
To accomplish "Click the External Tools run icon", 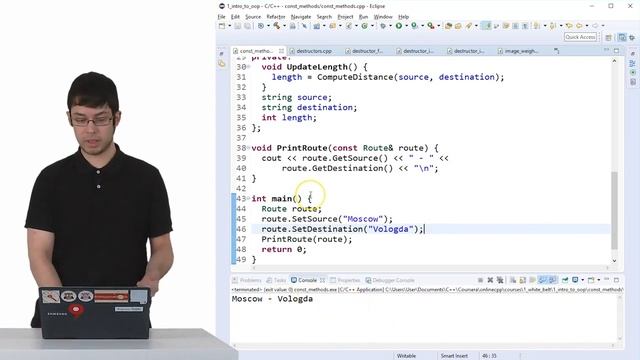I will [x=431, y=26].
